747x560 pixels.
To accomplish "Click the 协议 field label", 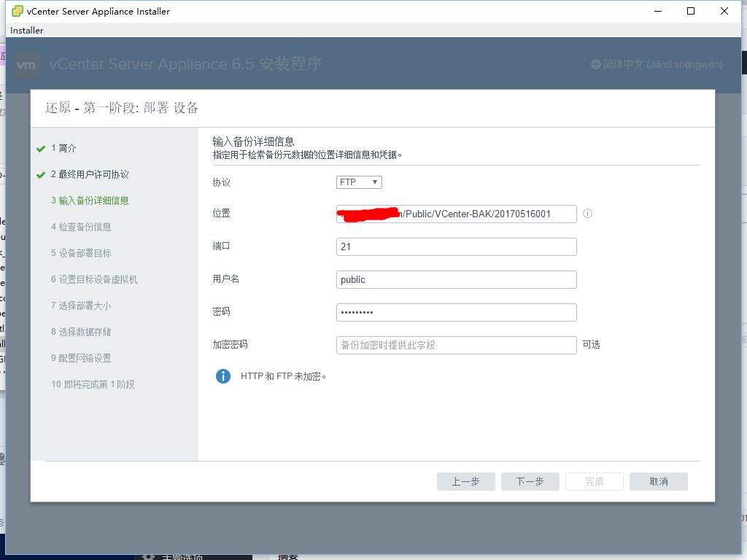I will 222,182.
